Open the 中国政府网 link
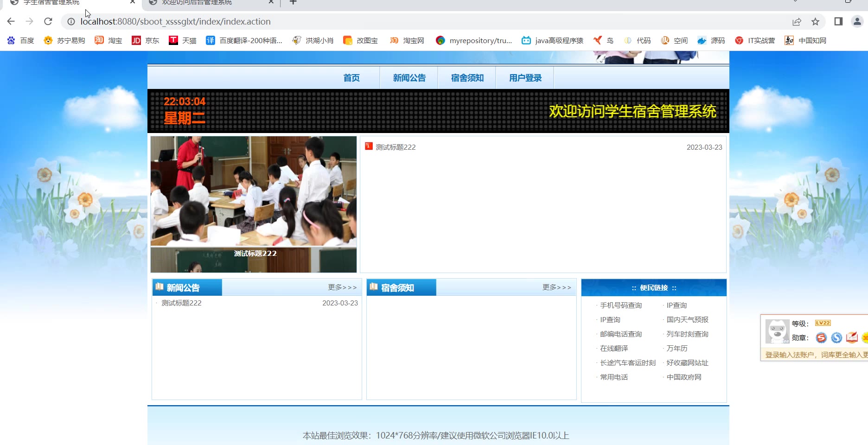 [x=684, y=377]
